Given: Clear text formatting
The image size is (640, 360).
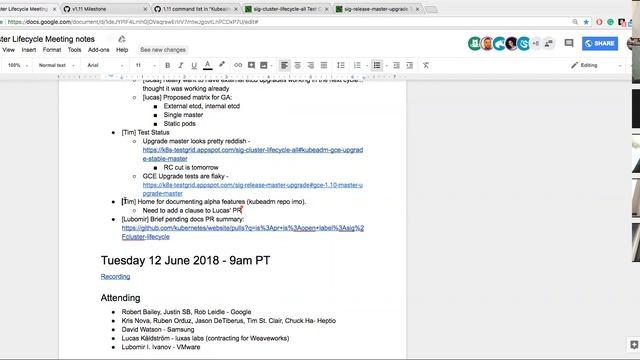Looking at the screenshot, I should (x=426, y=65).
